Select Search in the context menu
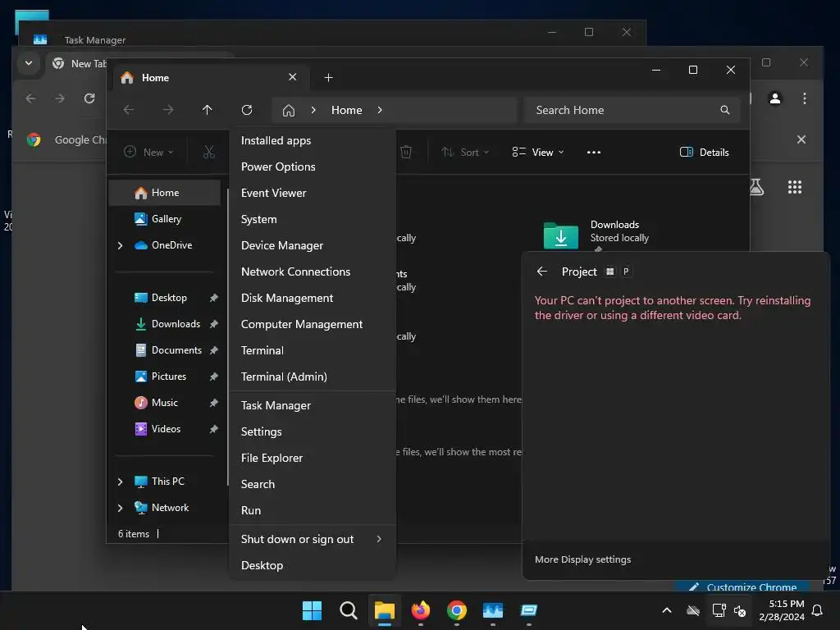Screen dimensions: 840x630 313,484
